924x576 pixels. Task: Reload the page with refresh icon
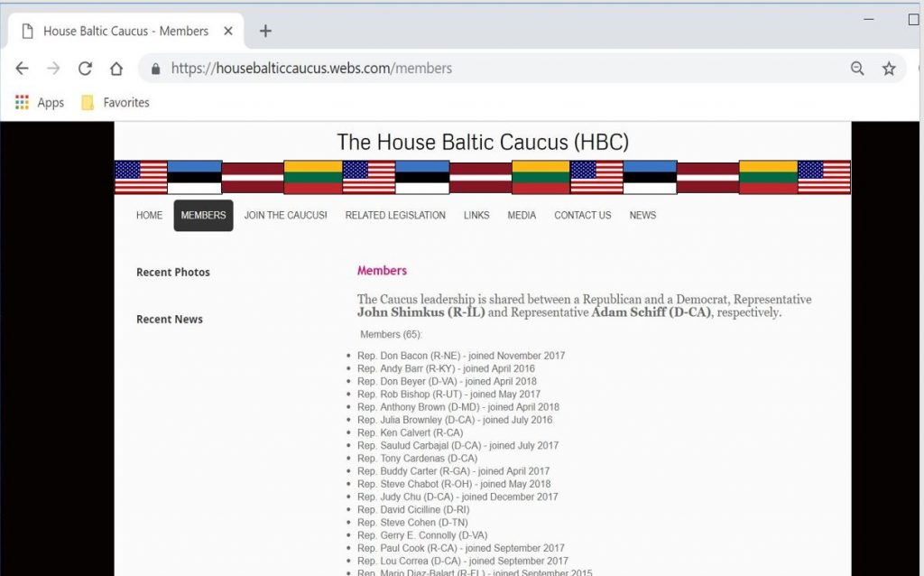tap(85, 69)
